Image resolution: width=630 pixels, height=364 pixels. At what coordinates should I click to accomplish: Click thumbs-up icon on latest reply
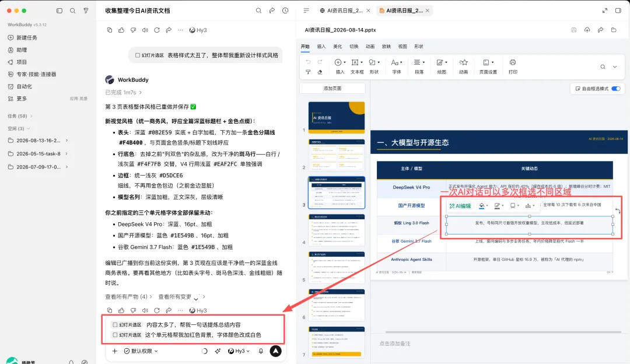pyautogui.click(x=121, y=310)
